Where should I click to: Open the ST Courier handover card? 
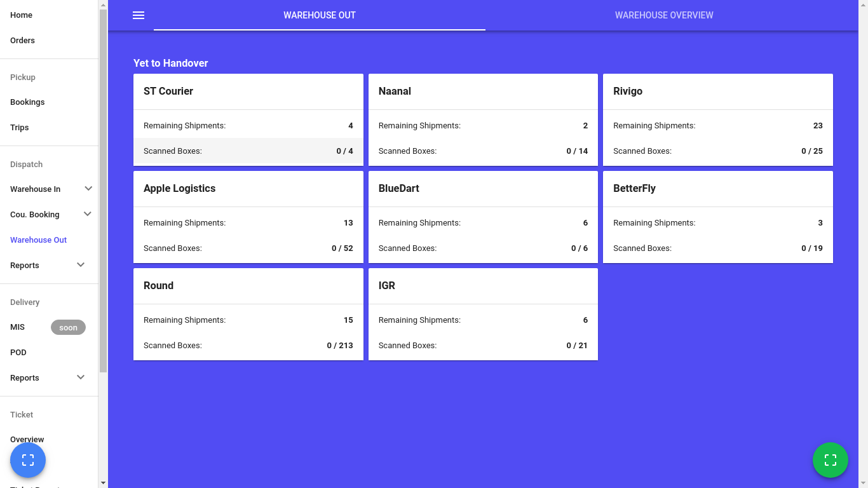point(248,91)
